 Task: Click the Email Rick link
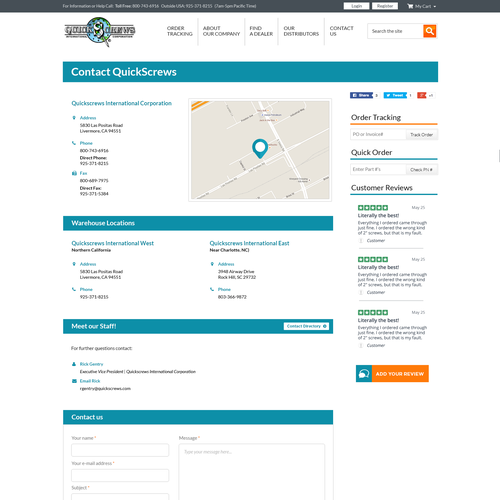click(90, 381)
